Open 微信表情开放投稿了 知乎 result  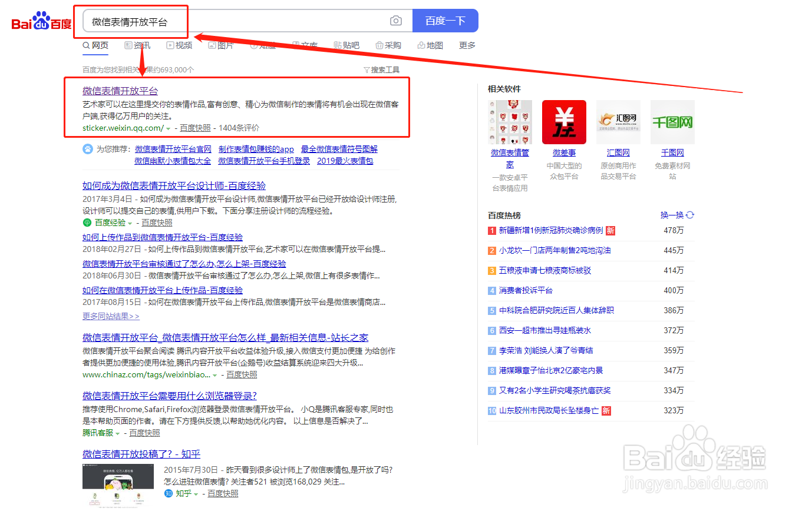click(x=141, y=454)
